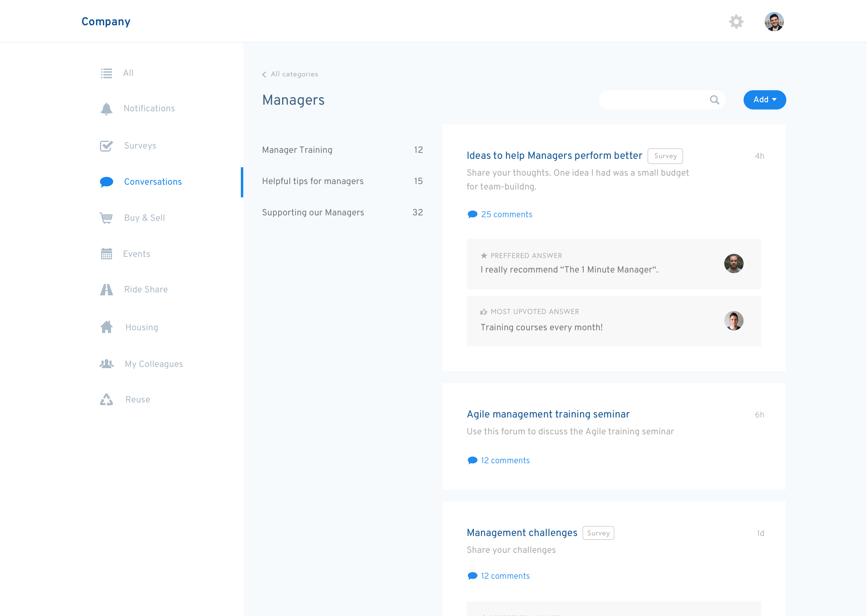Screen dimensions: 867x616
Task: Select the Manager Training category
Action: tap(297, 150)
